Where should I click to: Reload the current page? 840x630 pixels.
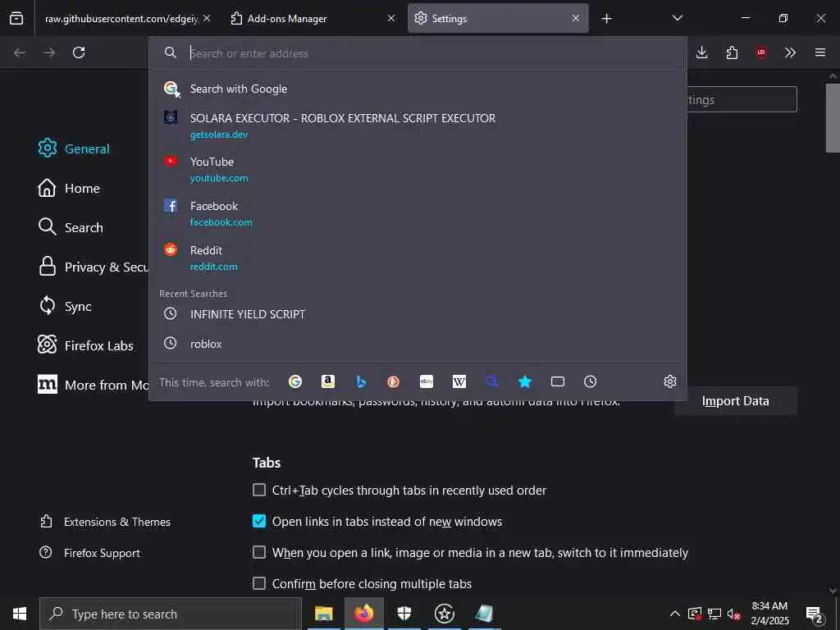(x=79, y=52)
